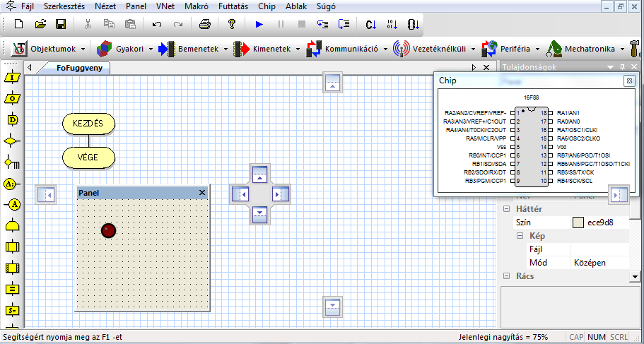Open the Futtatás menu
The image size is (644, 344).
pos(233,6)
